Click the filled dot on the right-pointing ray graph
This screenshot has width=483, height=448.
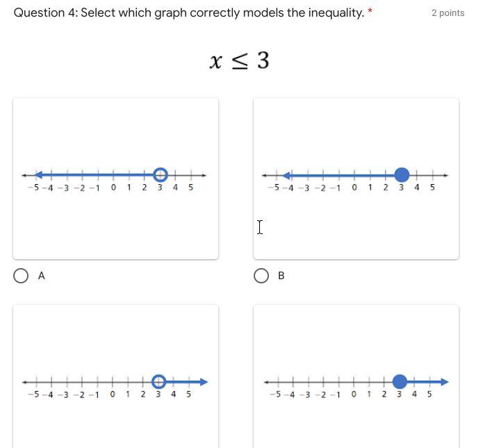click(400, 382)
